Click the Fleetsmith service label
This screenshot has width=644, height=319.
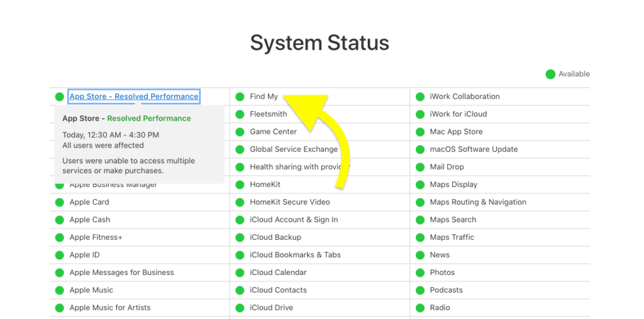pos(268,114)
